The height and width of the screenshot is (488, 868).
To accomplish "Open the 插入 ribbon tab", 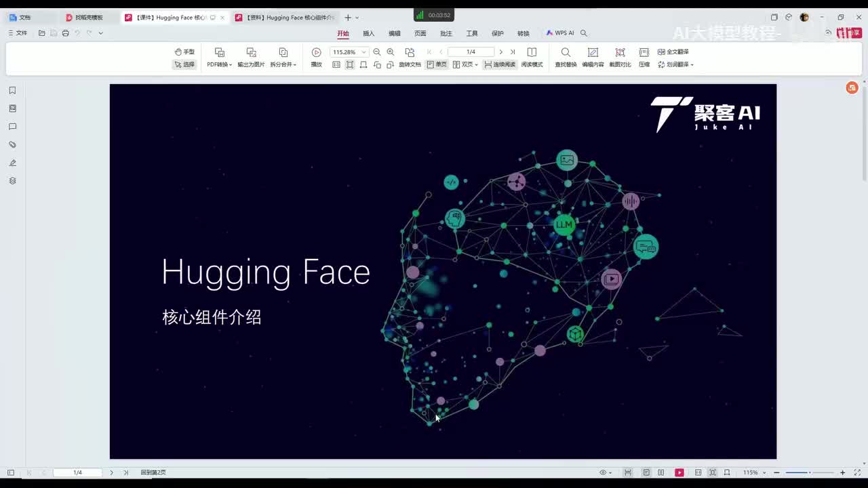I will tap(369, 33).
